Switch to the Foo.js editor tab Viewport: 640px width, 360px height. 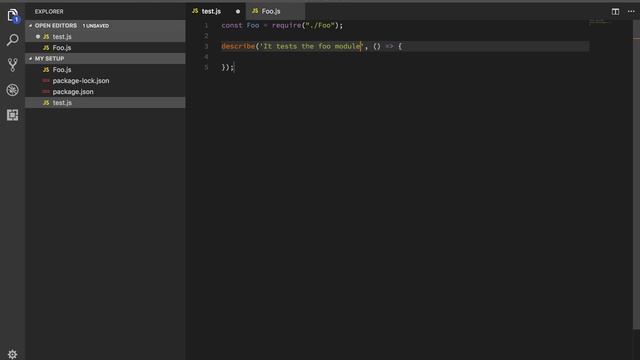pos(276,11)
